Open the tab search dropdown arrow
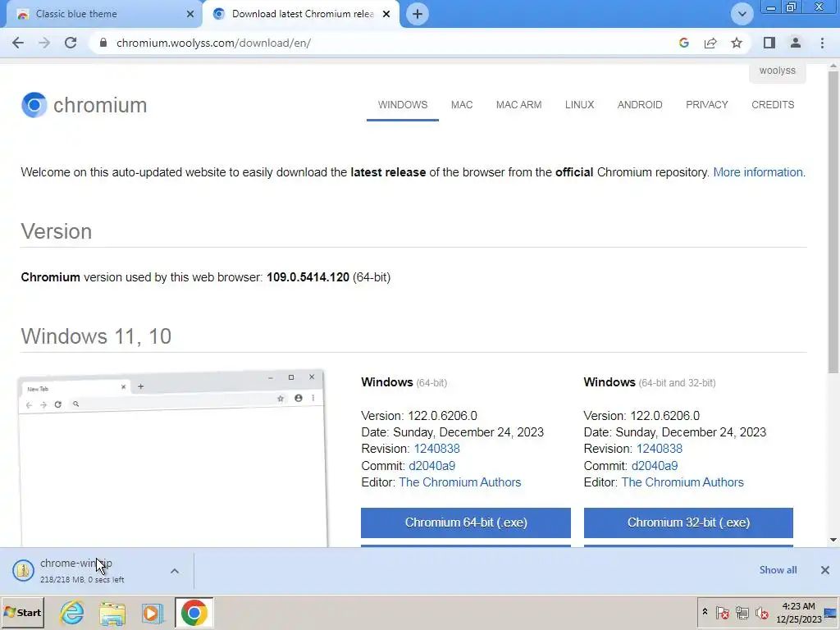 click(742, 14)
